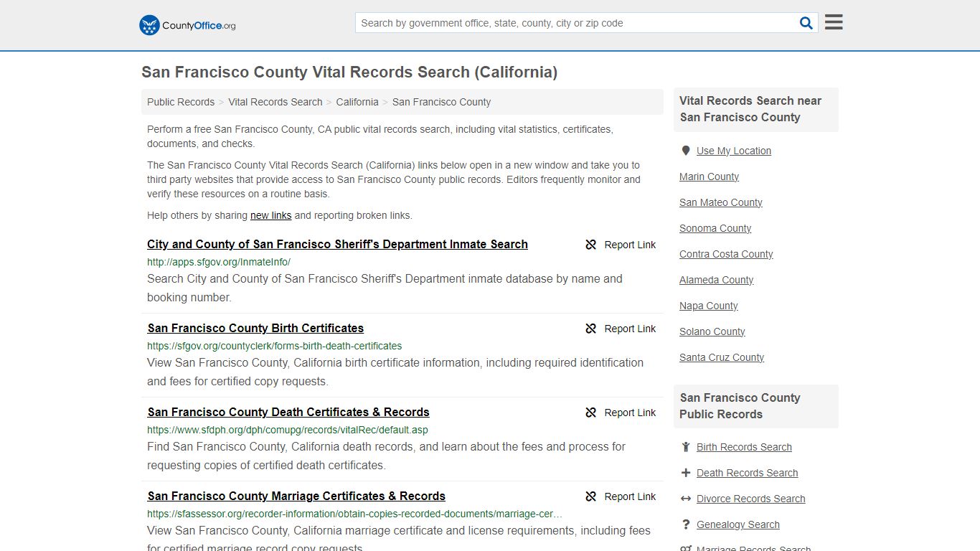The image size is (980, 551).
Task: Open Birth Records Search
Action: click(744, 447)
